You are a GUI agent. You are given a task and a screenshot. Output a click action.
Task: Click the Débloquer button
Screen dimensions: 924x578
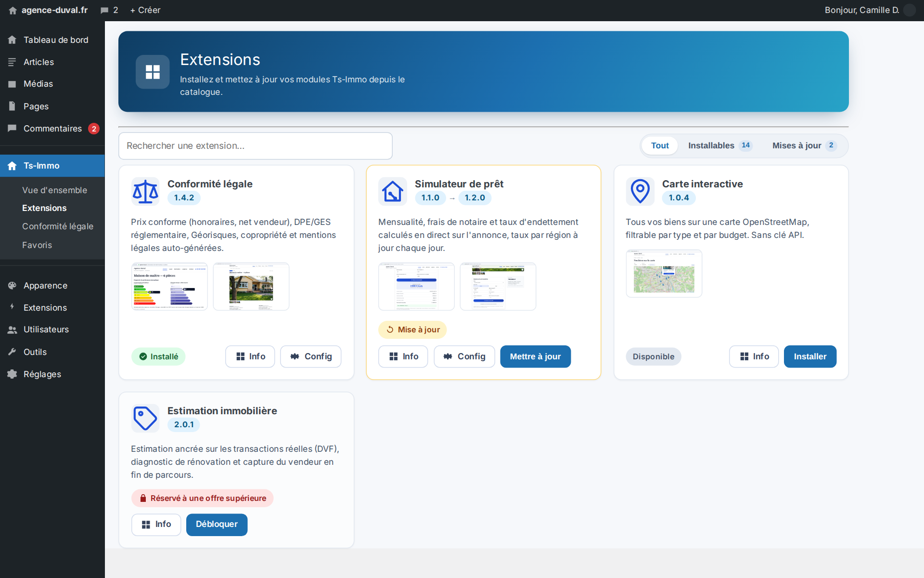[x=217, y=525]
